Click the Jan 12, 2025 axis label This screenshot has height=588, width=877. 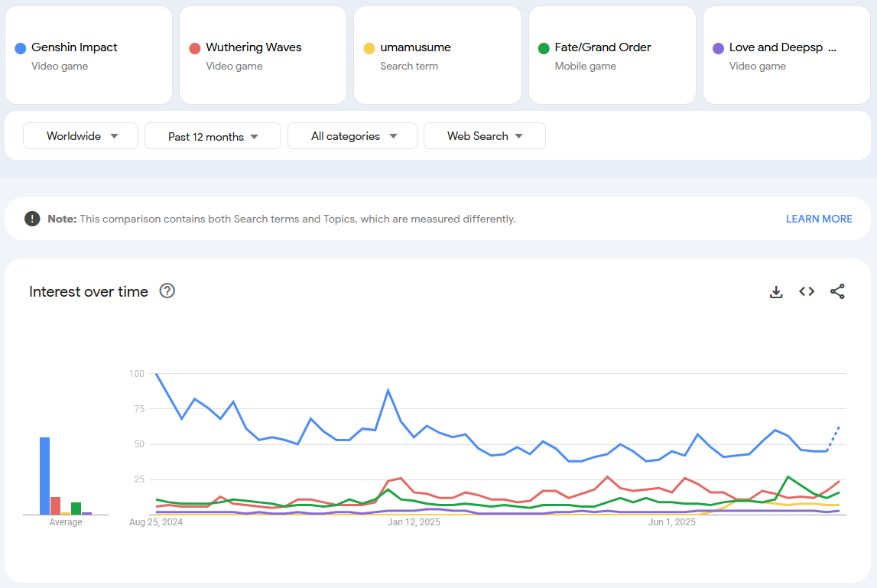click(x=414, y=522)
